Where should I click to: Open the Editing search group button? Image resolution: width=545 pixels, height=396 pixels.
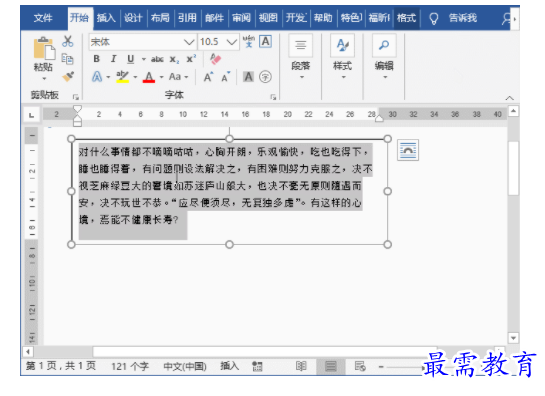[384, 57]
